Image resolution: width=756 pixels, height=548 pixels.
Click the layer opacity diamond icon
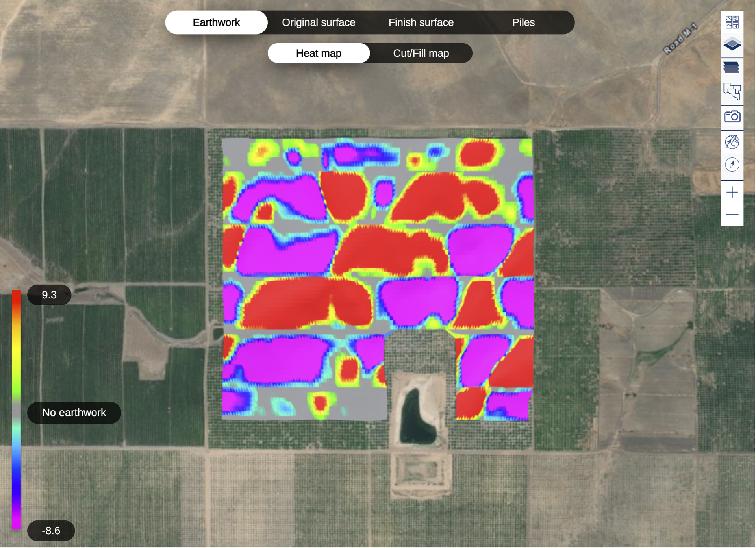732,44
